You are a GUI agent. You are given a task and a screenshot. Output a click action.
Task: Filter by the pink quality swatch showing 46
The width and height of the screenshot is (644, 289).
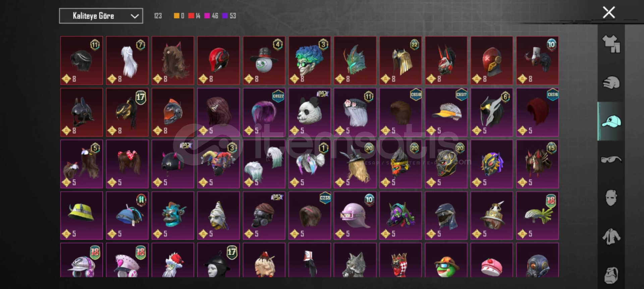207,16
